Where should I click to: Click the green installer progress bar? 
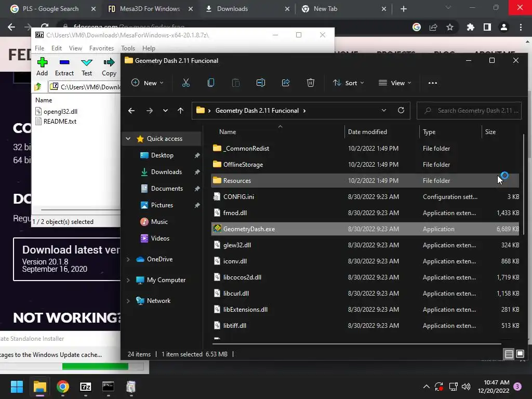96,366
